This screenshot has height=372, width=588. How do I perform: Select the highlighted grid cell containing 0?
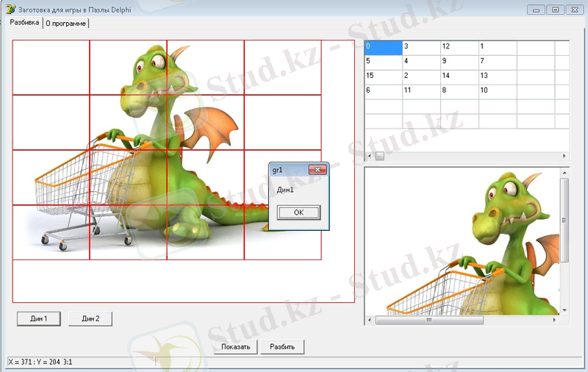[383, 47]
